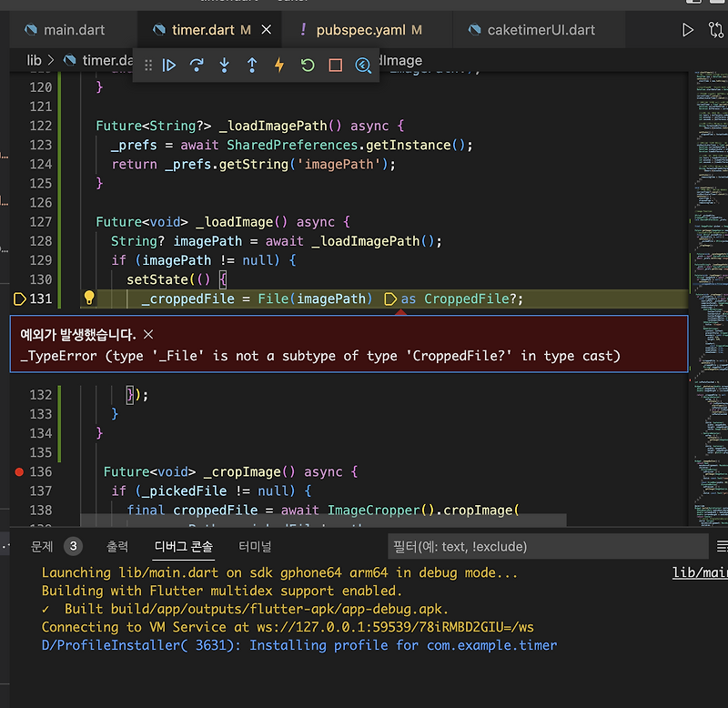Open the lib/main link in debug console
This screenshot has height=708, width=728.
[702, 573]
